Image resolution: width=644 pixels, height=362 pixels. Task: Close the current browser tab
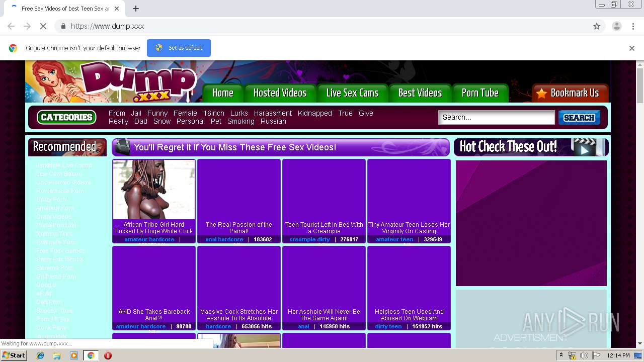point(117,9)
